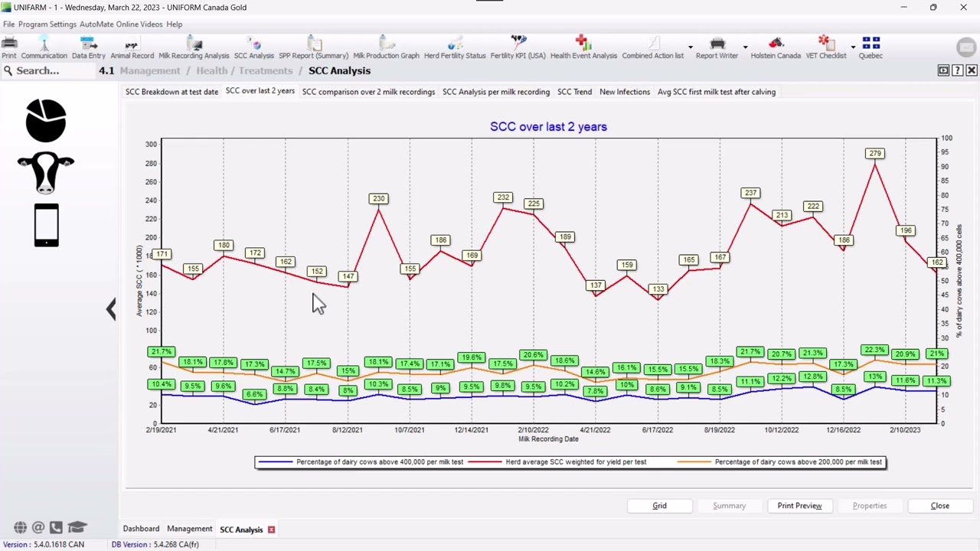Click the 22.3% green data label
Screen dimensions: 980x551
point(874,350)
